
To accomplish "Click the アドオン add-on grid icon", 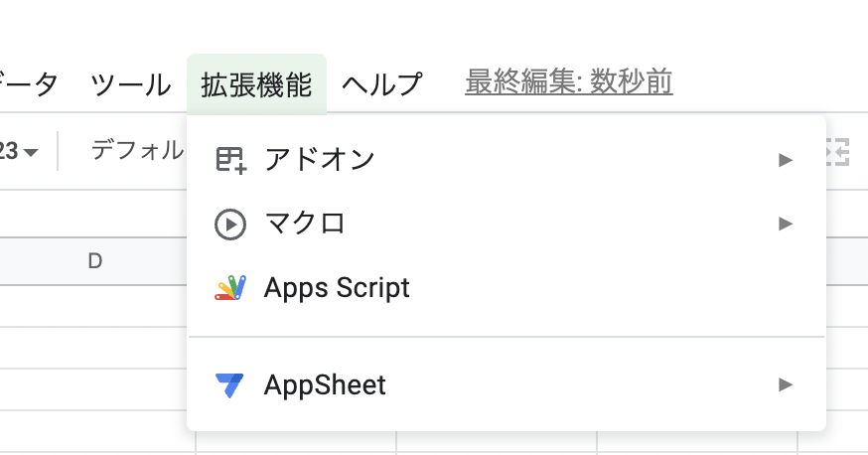I will click(230, 160).
